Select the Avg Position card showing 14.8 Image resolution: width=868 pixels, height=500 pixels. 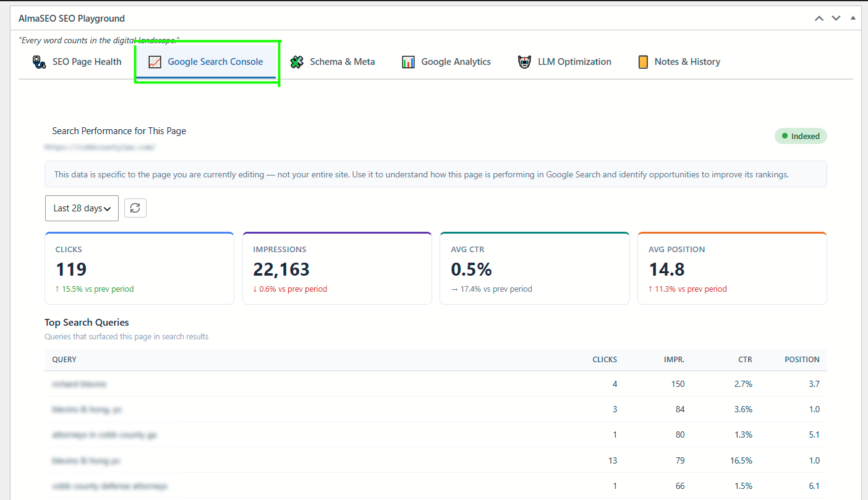[x=732, y=268]
